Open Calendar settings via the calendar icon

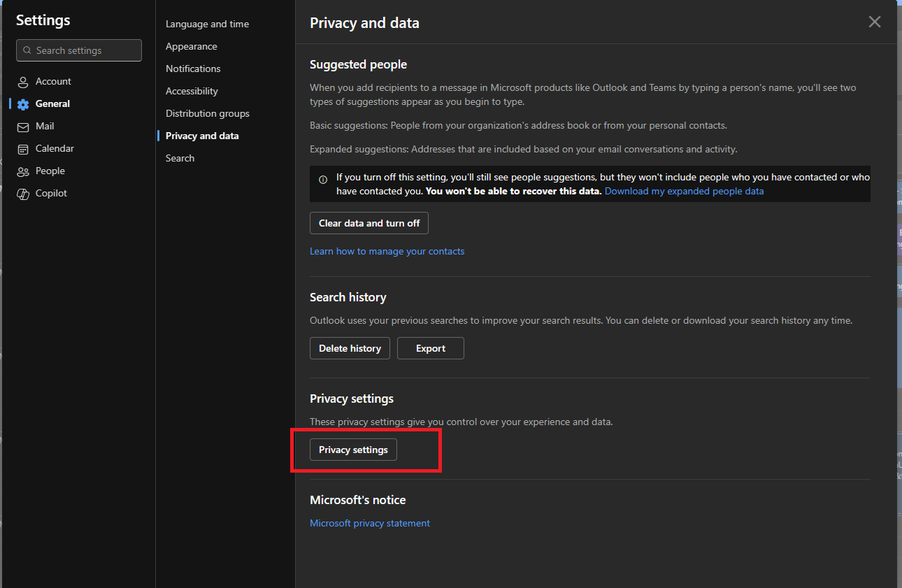click(x=23, y=148)
